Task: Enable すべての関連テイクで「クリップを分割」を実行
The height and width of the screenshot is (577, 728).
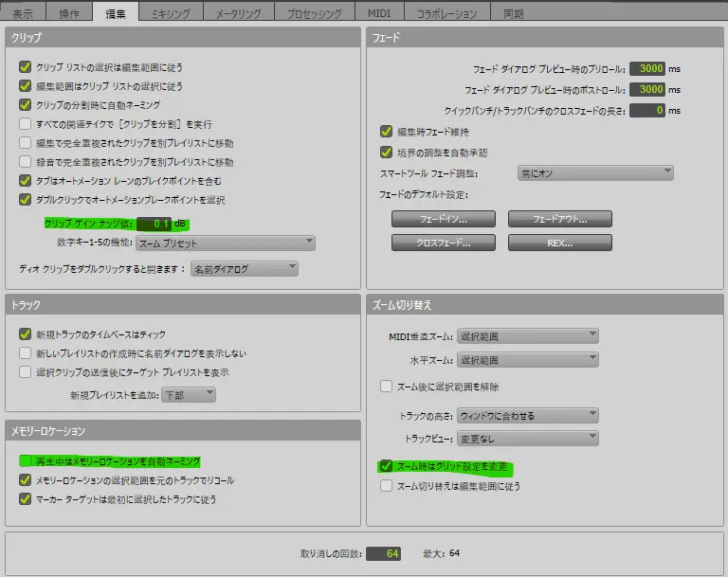Action: tap(26, 124)
